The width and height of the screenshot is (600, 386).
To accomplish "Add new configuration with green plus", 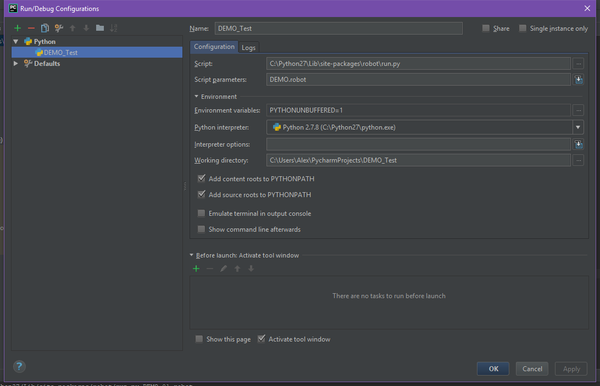I will pyautogui.click(x=17, y=28).
